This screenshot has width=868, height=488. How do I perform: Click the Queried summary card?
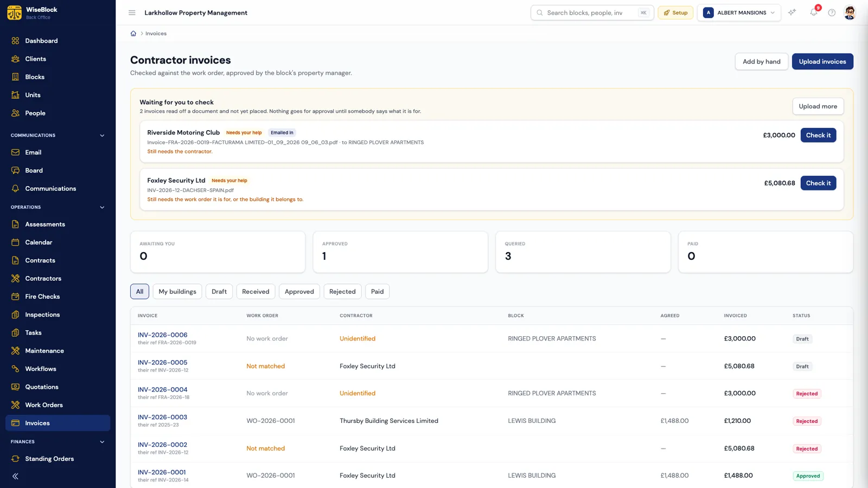coord(583,252)
